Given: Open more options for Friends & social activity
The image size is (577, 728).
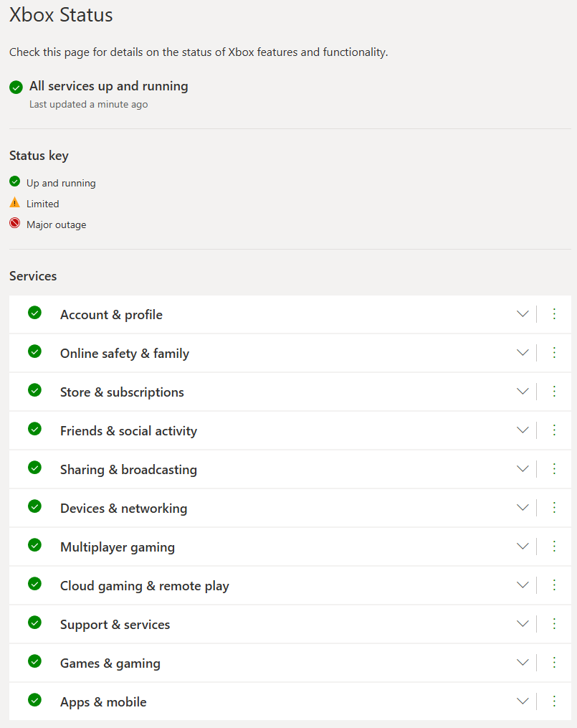Looking at the screenshot, I should (554, 430).
